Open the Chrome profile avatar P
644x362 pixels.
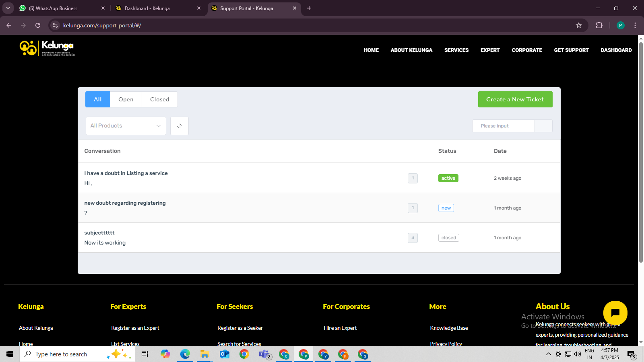[x=620, y=25]
